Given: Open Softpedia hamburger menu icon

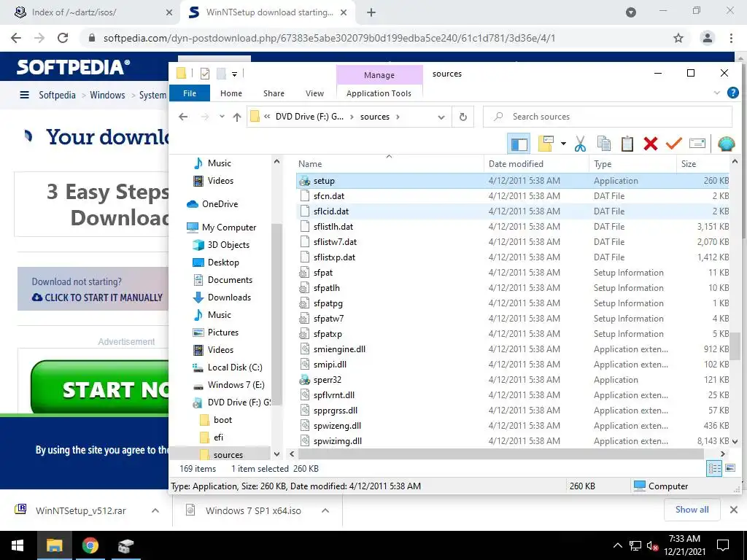Looking at the screenshot, I should click(x=24, y=96).
